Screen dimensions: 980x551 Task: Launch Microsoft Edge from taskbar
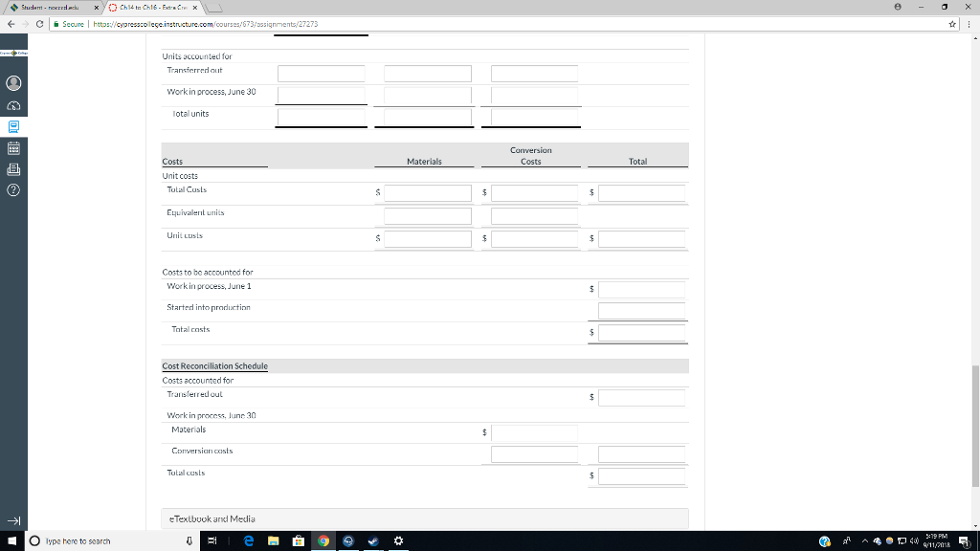249,541
